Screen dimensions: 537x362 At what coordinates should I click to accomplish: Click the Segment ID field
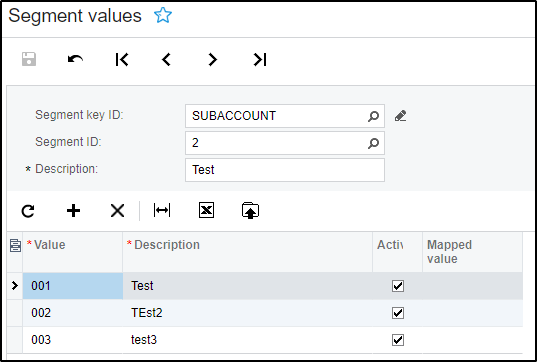tap(285, 143)
